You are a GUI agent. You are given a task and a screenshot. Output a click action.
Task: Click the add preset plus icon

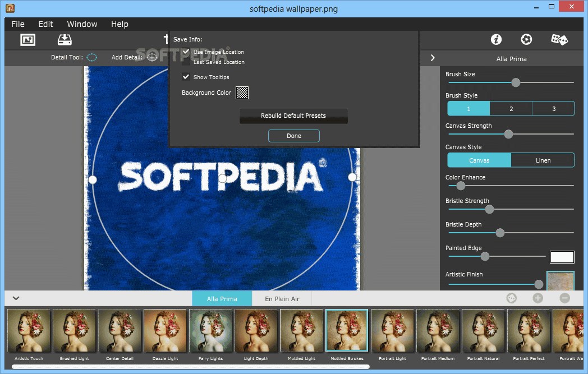[x=538, y=298]
